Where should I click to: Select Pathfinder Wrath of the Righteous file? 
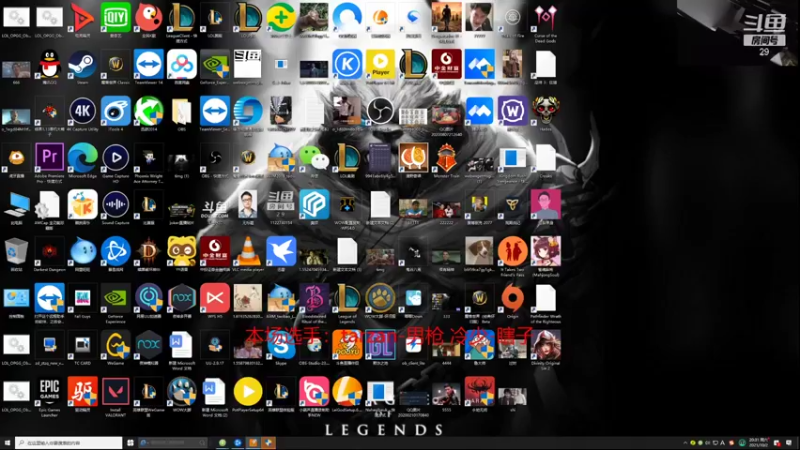tap(545, 298)
